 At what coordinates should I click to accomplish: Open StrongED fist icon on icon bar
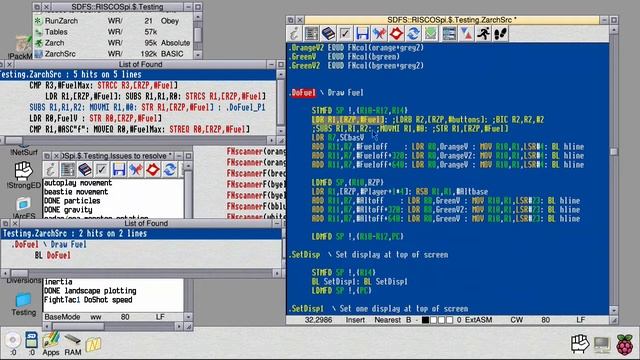[580, 344]
